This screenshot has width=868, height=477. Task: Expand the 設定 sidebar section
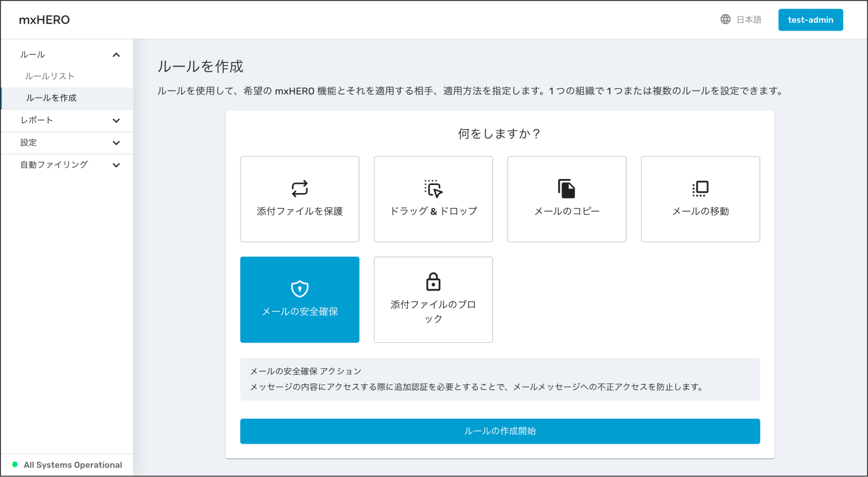67,142
